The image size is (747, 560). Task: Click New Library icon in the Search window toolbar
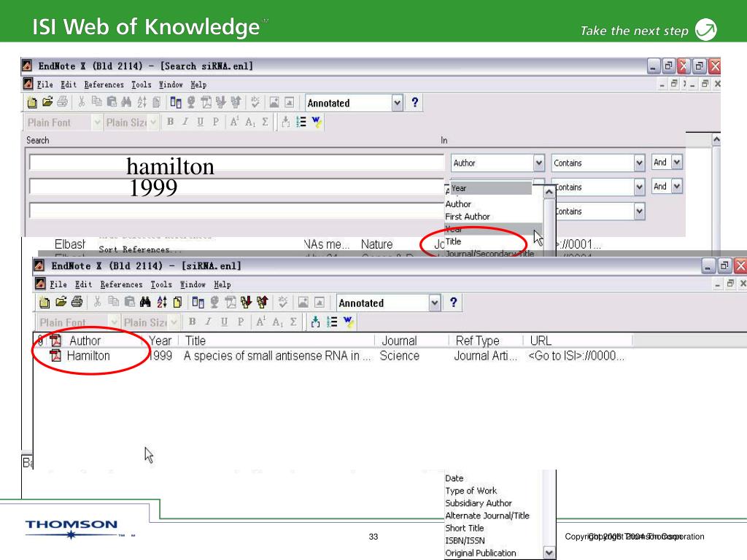(32, 102)
